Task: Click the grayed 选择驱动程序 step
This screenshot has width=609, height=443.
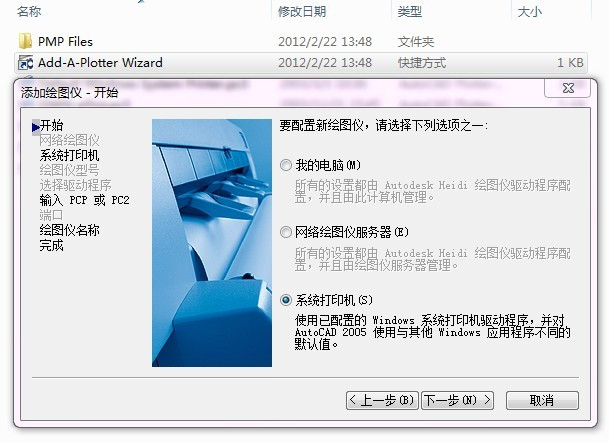Action: (x=75, y=185)
